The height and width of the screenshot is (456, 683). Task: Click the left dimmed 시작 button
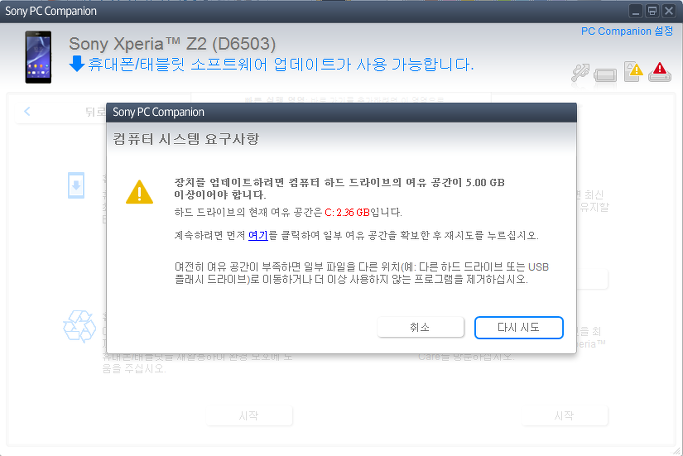(249, 415)
